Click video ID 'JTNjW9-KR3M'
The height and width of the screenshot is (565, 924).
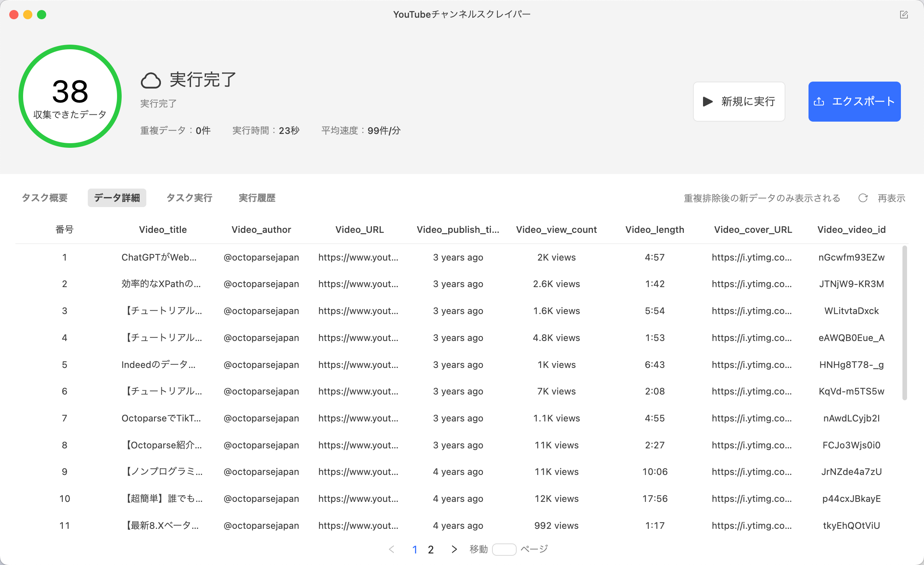[852, 284]
